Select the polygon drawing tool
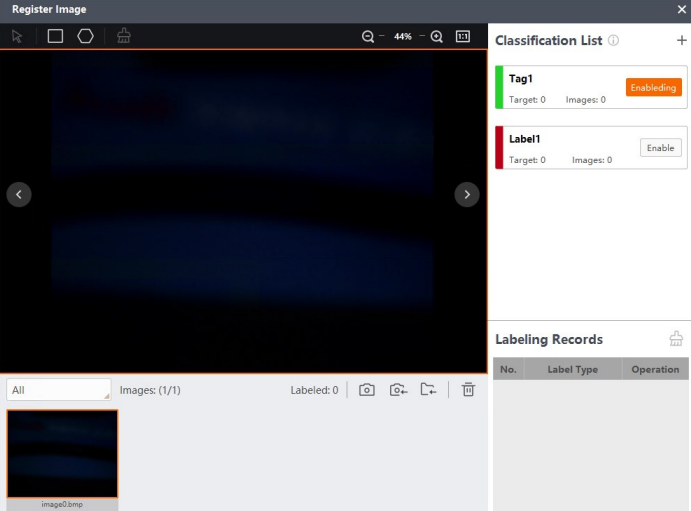This screenshot has width=691, height=511. [85, 36]
